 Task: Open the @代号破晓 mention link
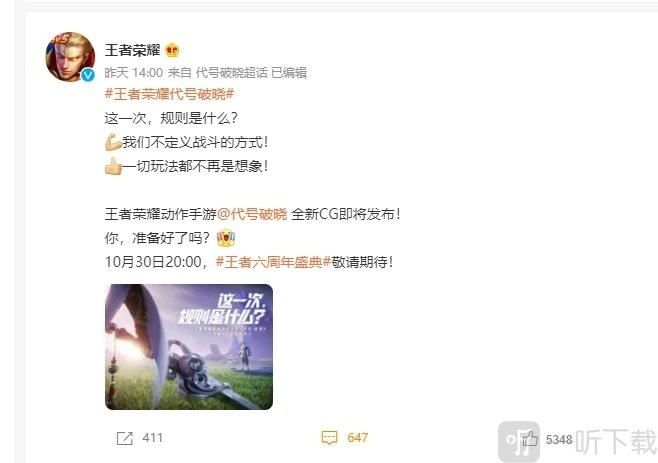pos(252,214)
